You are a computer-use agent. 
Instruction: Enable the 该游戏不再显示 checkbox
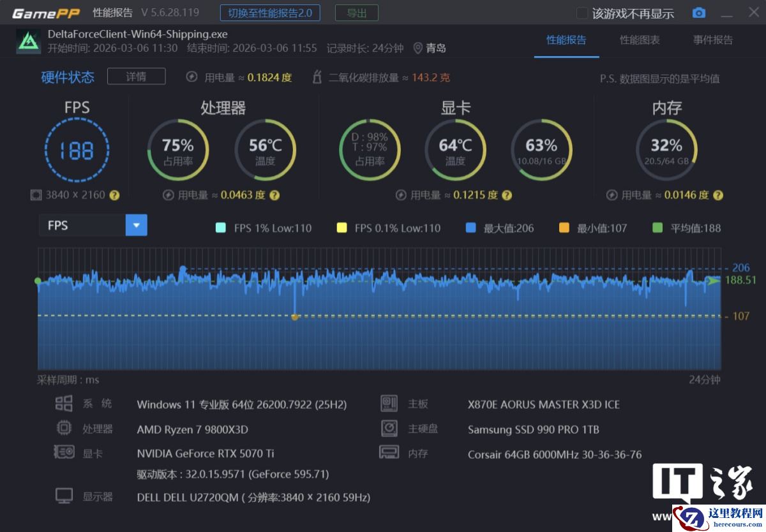click(x=582, y=13)
